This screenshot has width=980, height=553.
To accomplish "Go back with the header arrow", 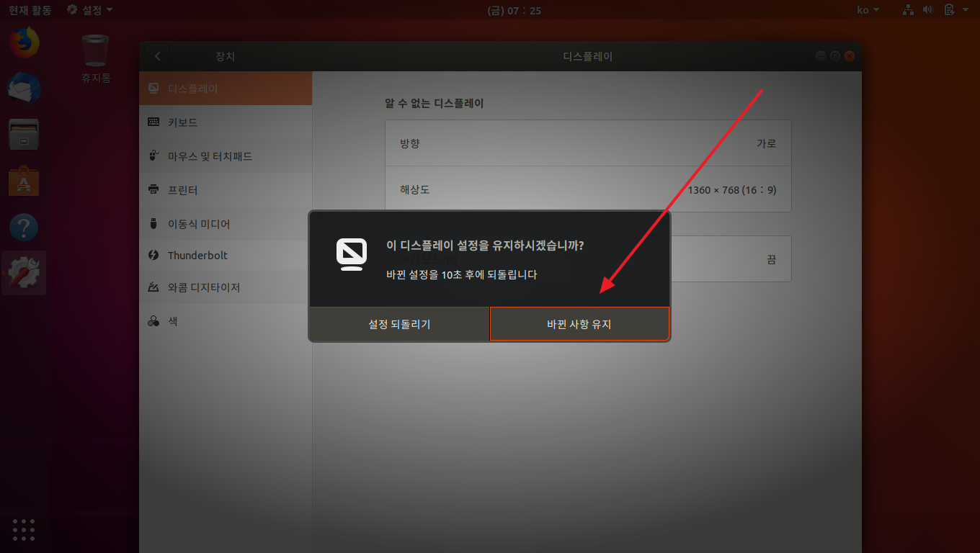I will click(157, 56).
